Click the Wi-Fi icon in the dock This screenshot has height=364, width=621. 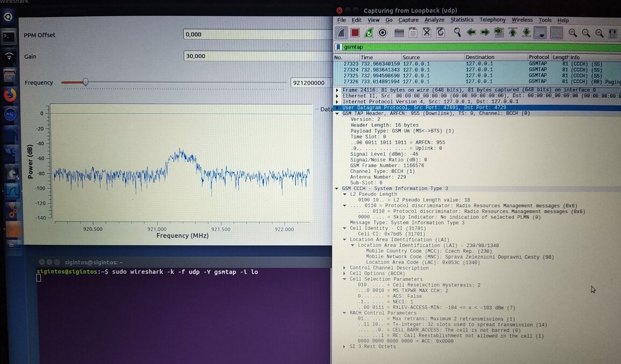(x=9, y=56)
